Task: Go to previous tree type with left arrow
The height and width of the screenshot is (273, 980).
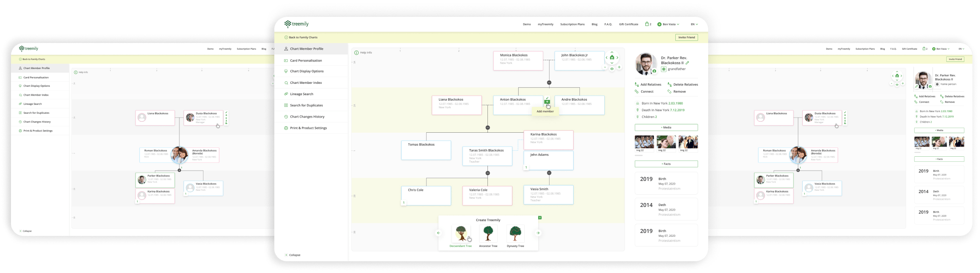Action: [x=439, y=233]
